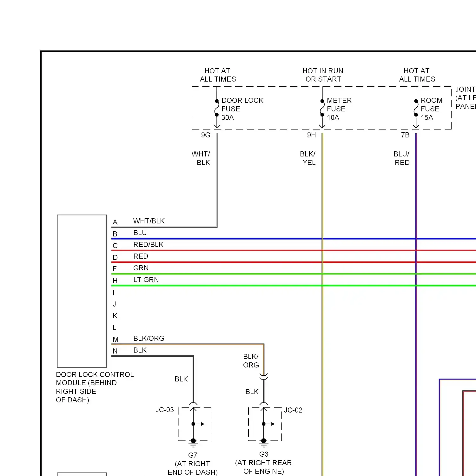Click the BLK/YEL wire color label
The height and width of the screenshot is (476, 476).
click(x=308, y=158)
